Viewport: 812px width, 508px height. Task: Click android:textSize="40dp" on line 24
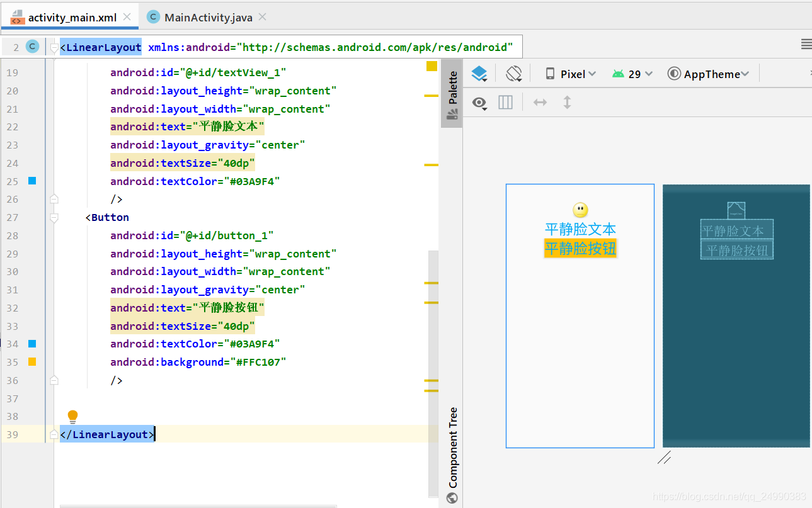[183, 163]
